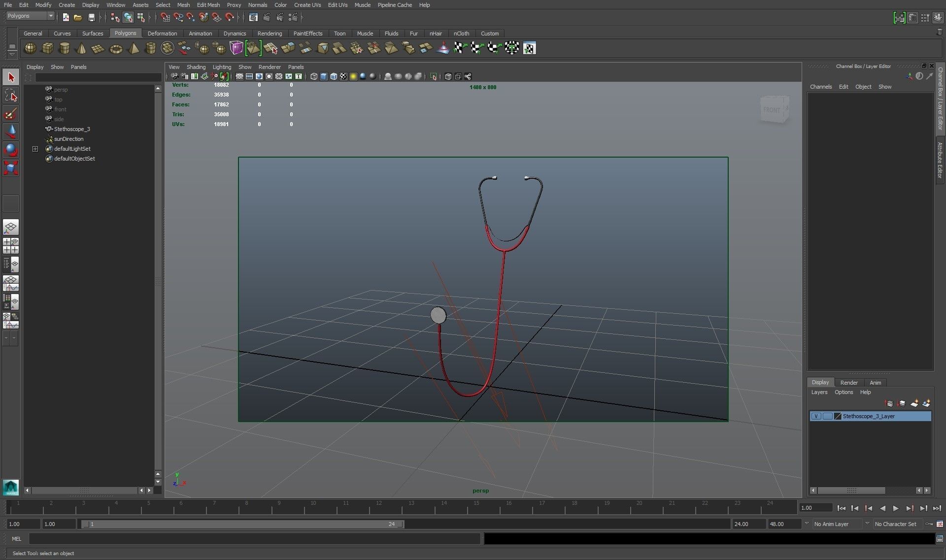Create a polygon torus from the shelf

pyautogui.click(x=116, y=49)
